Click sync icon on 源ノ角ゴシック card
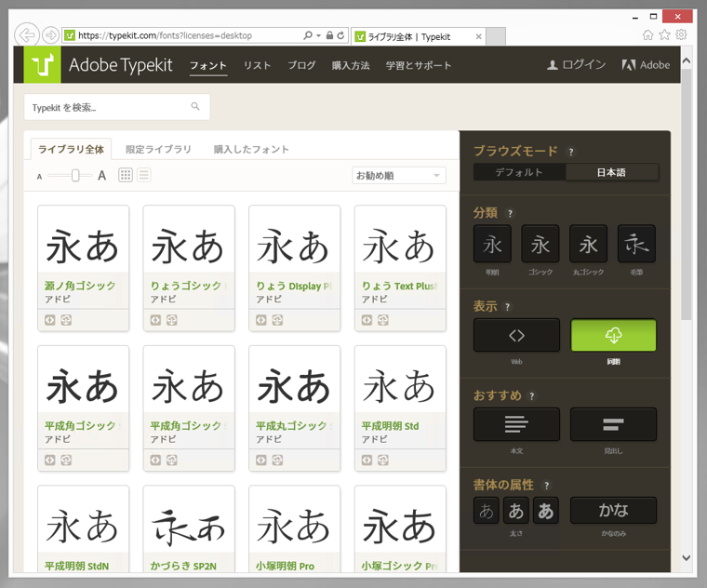707x588 pixels. point(66,320)
